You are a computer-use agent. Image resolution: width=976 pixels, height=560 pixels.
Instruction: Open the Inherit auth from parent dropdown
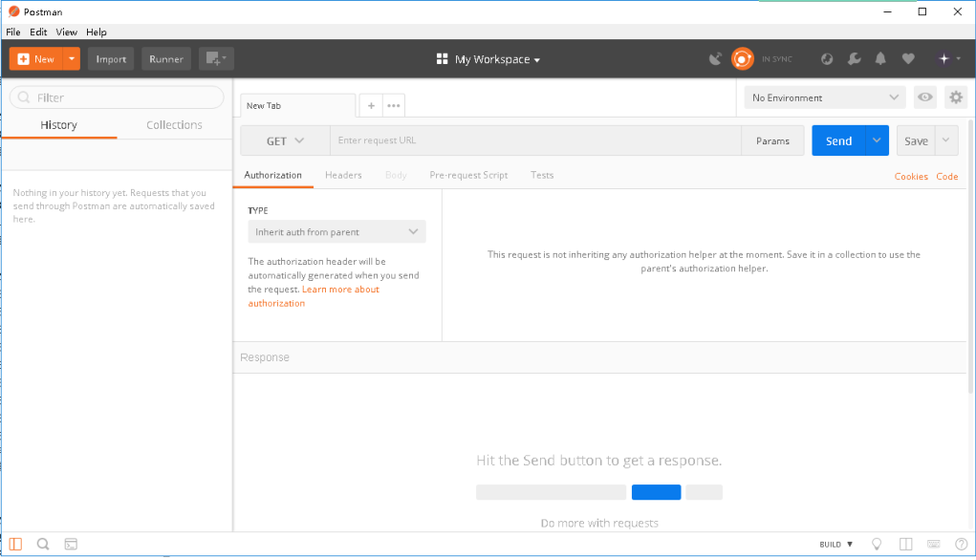click(x=336, y=232)
